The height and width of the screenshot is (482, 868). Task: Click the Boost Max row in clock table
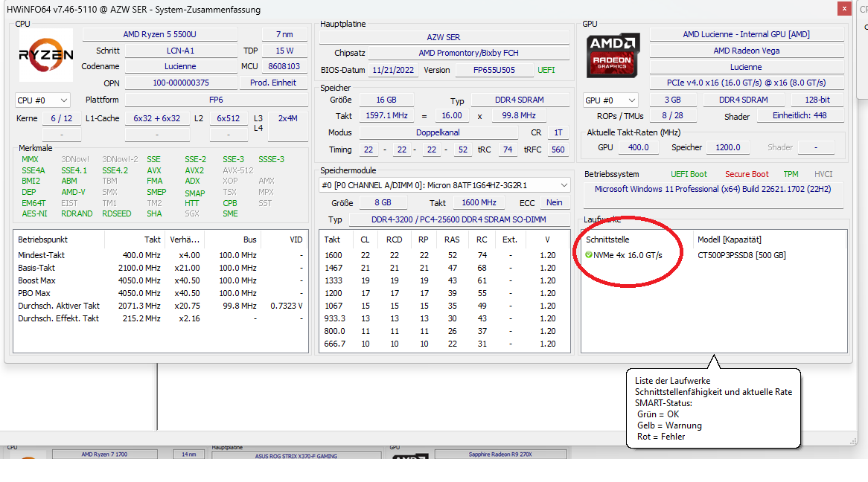click(161, 280)
